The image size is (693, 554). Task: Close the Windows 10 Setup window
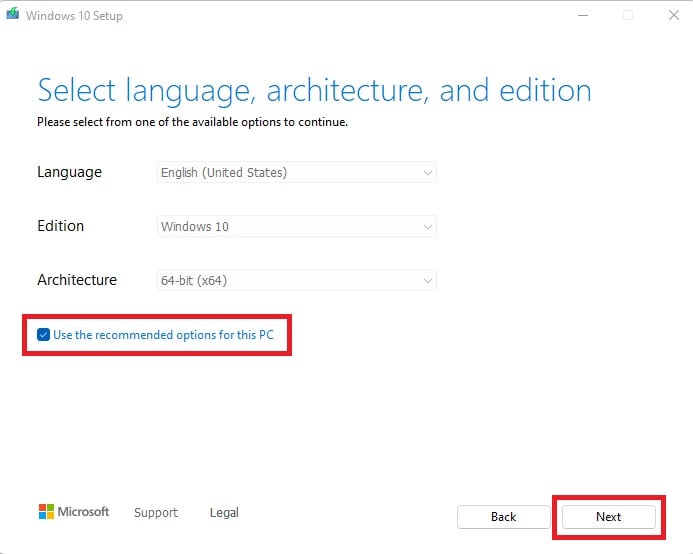(x=671, y=15)
